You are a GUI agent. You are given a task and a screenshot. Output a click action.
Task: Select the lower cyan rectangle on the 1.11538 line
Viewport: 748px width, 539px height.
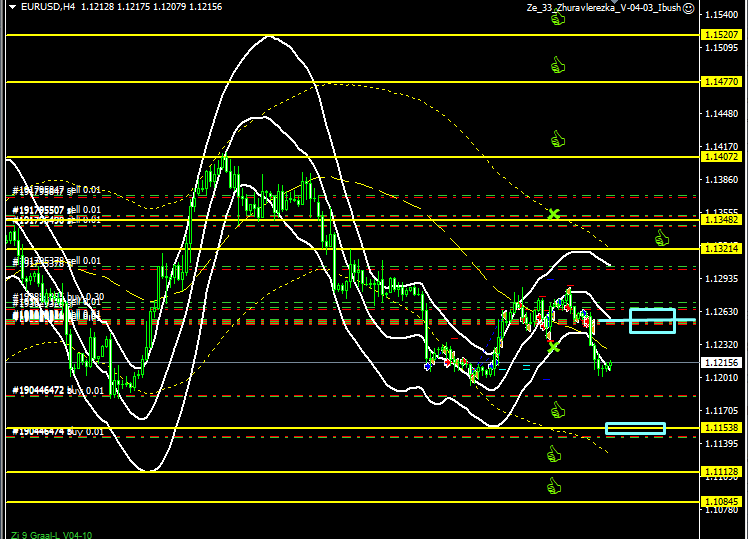pos(635,429)
